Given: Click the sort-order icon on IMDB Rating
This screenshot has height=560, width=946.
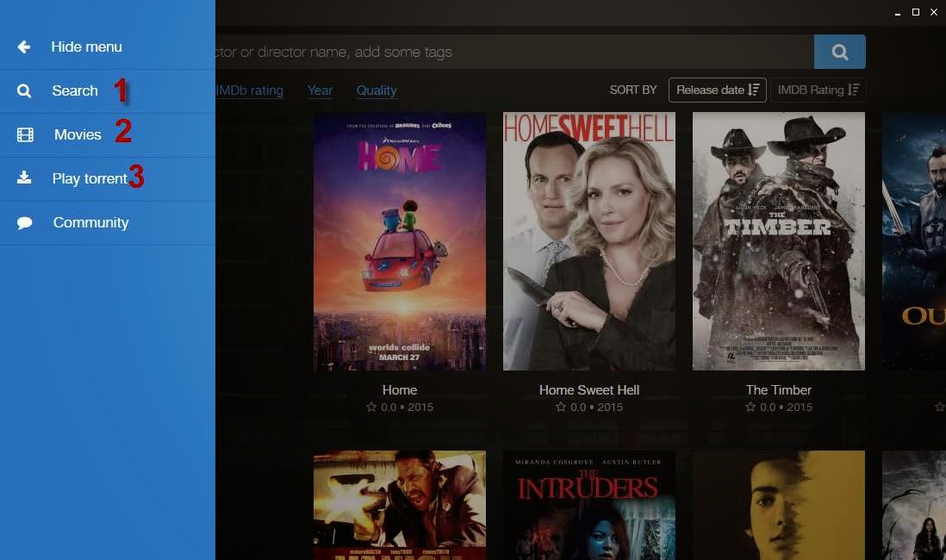Looking at the screenshot, I should tap(853, 90).
